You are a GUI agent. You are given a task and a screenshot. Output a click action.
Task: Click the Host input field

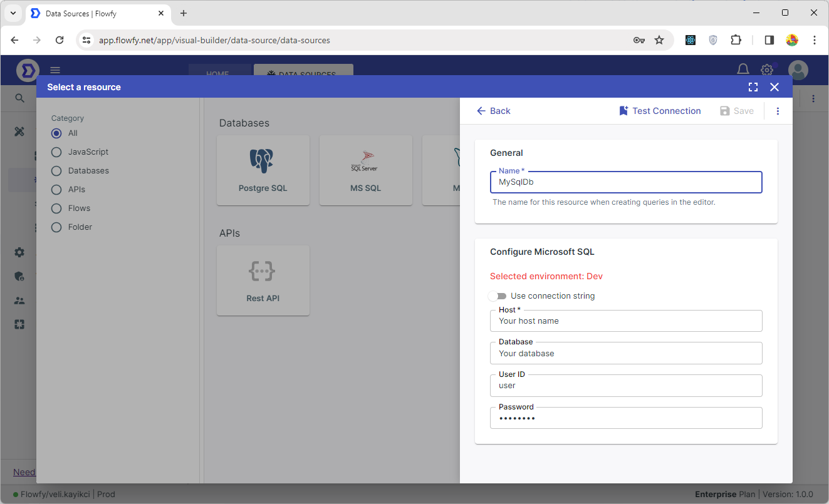click(625, 321)
